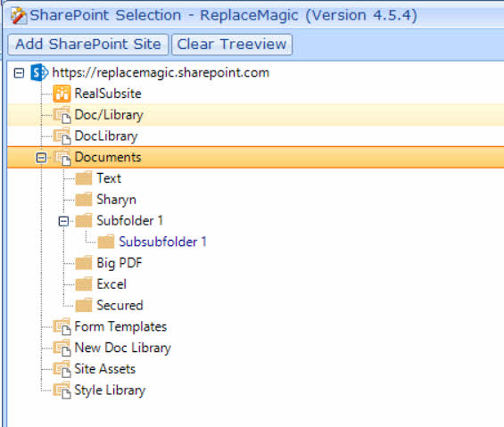The image size is (504, 427).
Task: Click the Secured folder icon
Action: point(84,306)
